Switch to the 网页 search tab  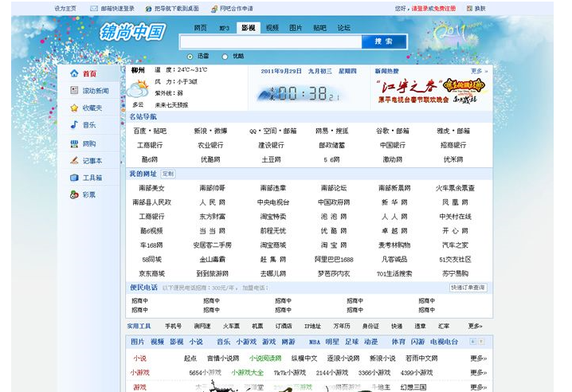pyautogui.click(x=200, y=28)
